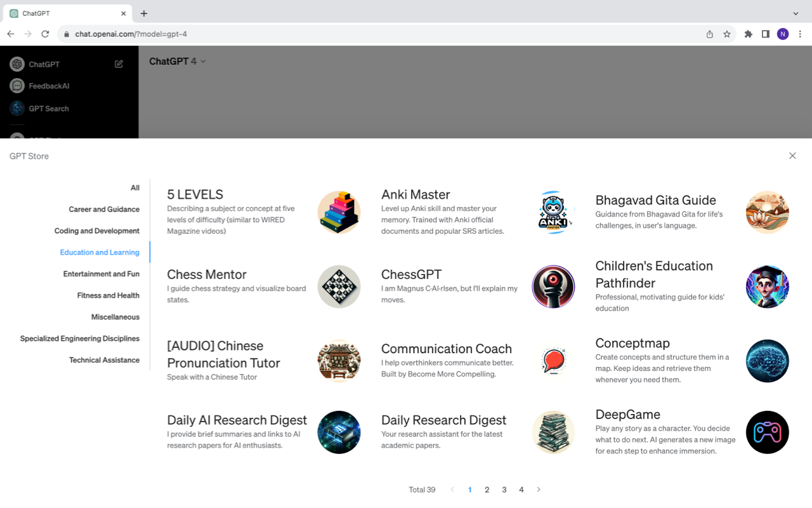The width and height of the screenshot is (812, 508).
Task: Open the Conceptmap brain icon
Action: click(x=768, y=361)
